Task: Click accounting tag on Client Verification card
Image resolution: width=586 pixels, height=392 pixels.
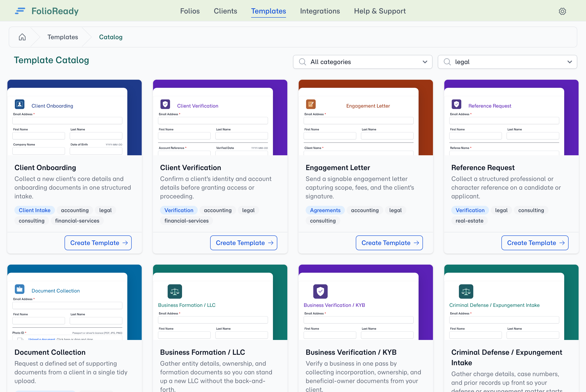Action: (x=218, y=210)
